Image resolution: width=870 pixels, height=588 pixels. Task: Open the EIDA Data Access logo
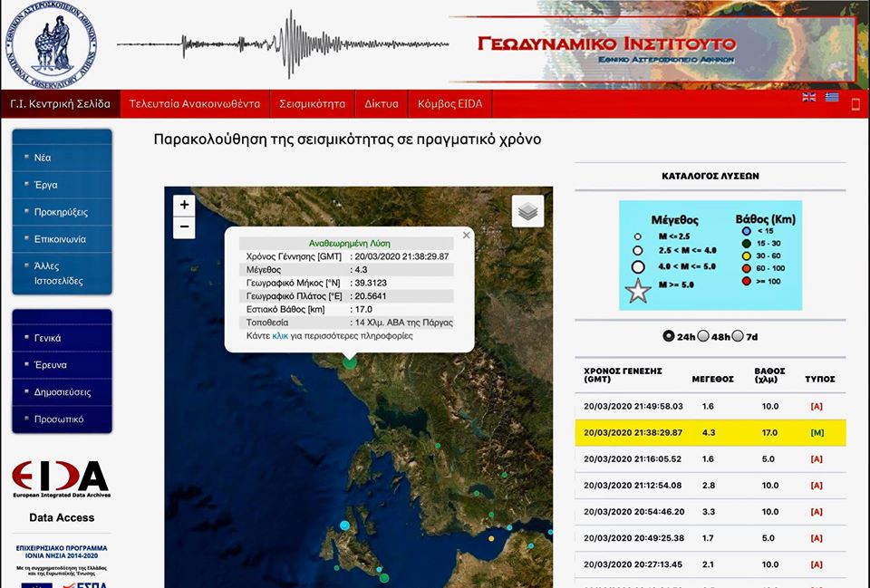pos(61,480)
